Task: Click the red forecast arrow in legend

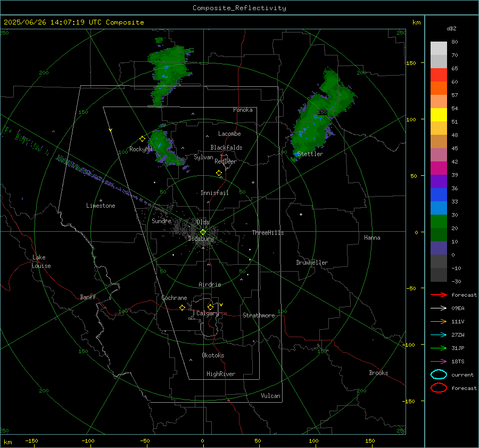Action: [439, 295]
